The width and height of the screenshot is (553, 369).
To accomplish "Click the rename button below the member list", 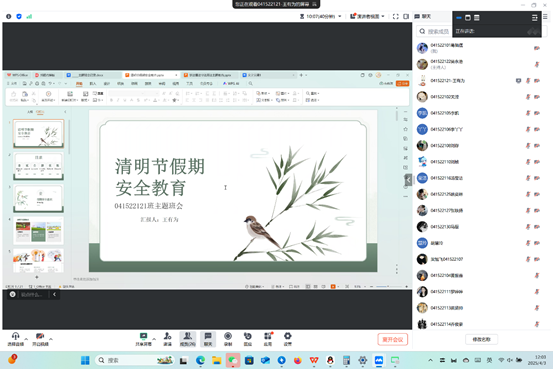I will coord(481,339).
